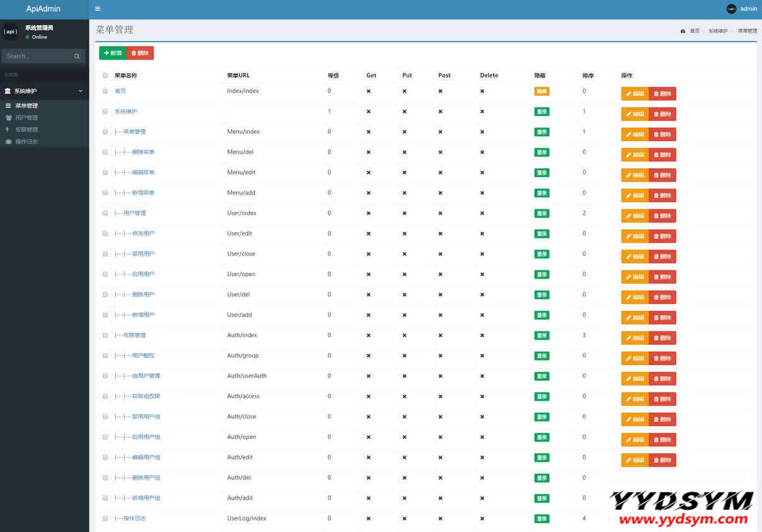The width and height of the screenshot is (762, 532).
Task: Check the checkbox for User/add row
Action: click(105, 315)
